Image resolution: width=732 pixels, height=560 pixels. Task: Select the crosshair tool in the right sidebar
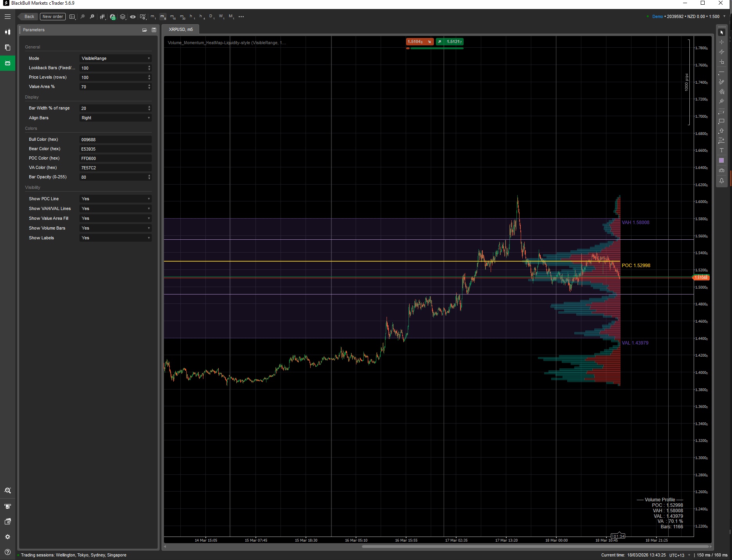point(722,42)
